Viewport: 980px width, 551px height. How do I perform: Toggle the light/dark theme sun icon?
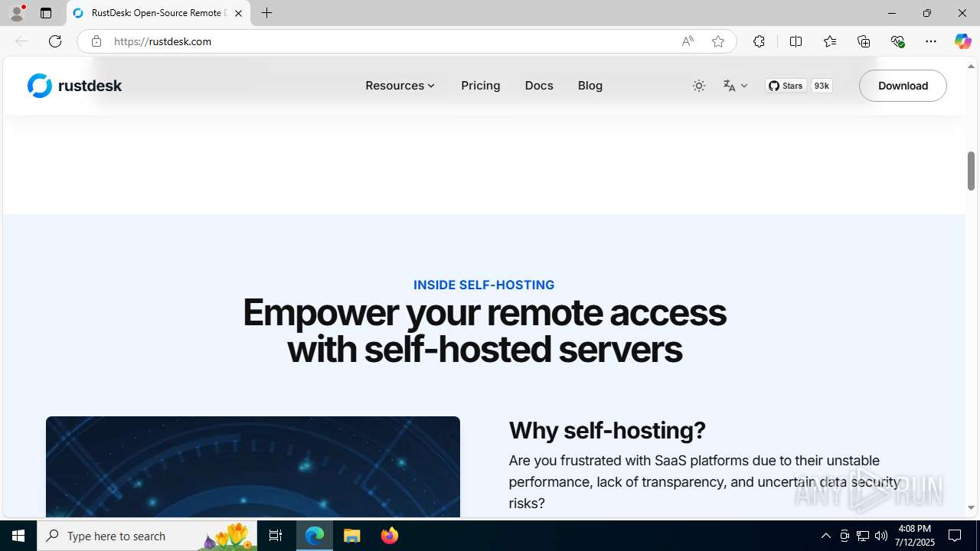tap(699, 86)
